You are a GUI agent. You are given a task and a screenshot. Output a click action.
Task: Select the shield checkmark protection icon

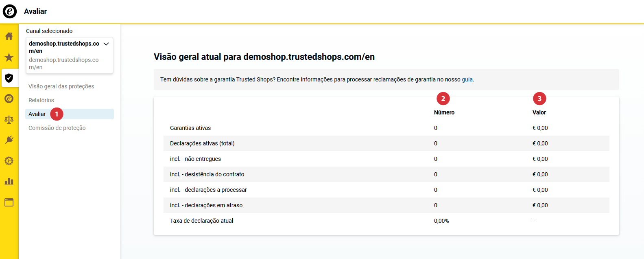pyautogui.click(x=9, y=78)
